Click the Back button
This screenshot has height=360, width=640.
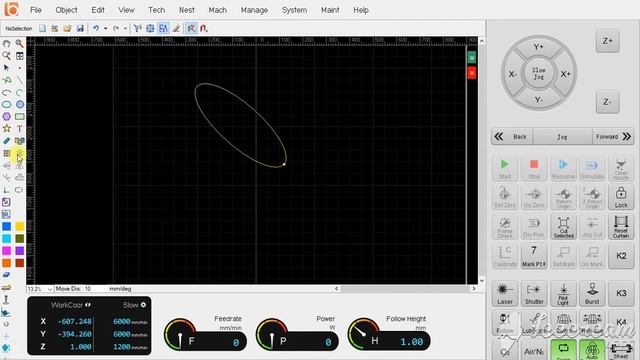tap(512, 136)
